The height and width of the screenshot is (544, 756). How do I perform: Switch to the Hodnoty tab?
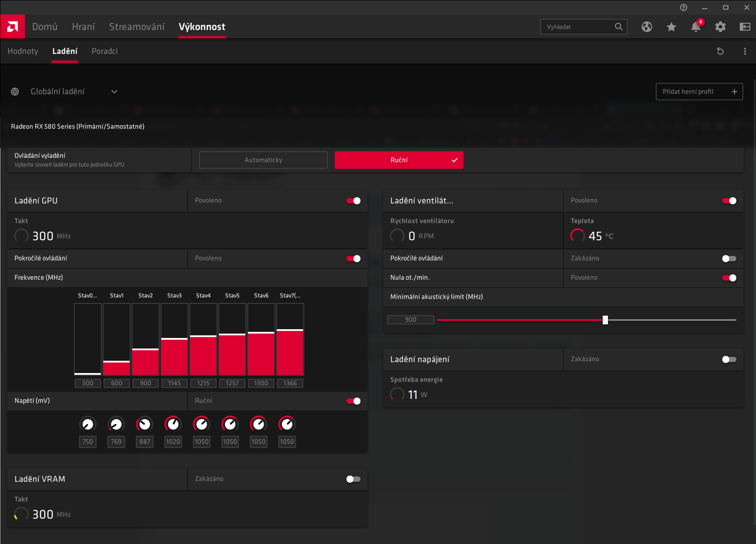click(23, 51)
